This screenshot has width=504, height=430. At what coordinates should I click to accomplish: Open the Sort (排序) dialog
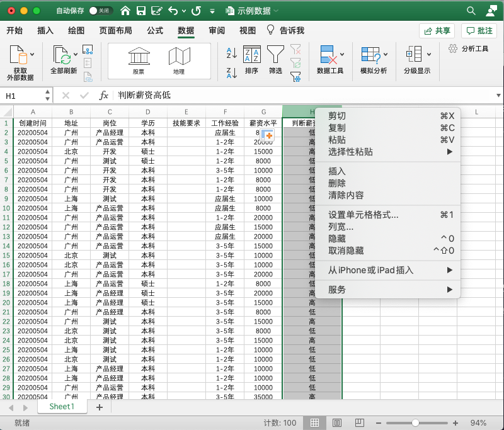pyautogui.click(x=251, y=59)
